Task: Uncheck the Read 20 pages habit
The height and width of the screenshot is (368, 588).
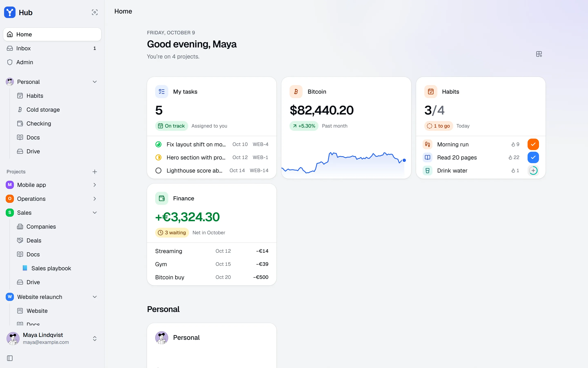Action: tap(533, 157)
